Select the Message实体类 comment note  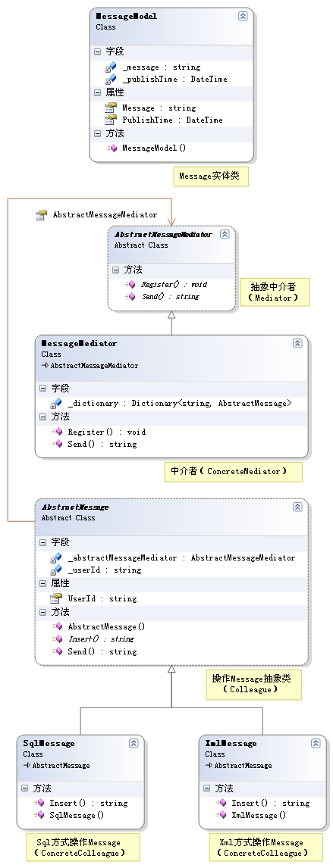(211, 176)
